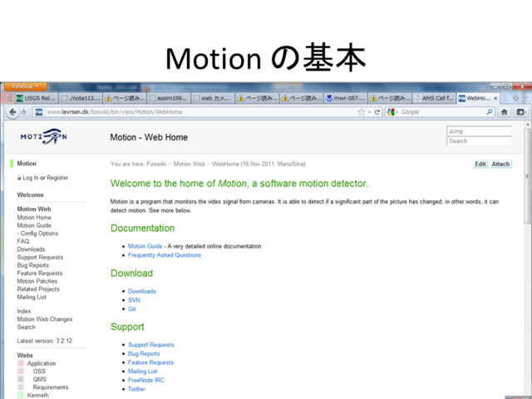The height and width of the screenshot is (399, 532).
Task: Open the Frequently Asked Questions link
Action: (x=164, y=255)
